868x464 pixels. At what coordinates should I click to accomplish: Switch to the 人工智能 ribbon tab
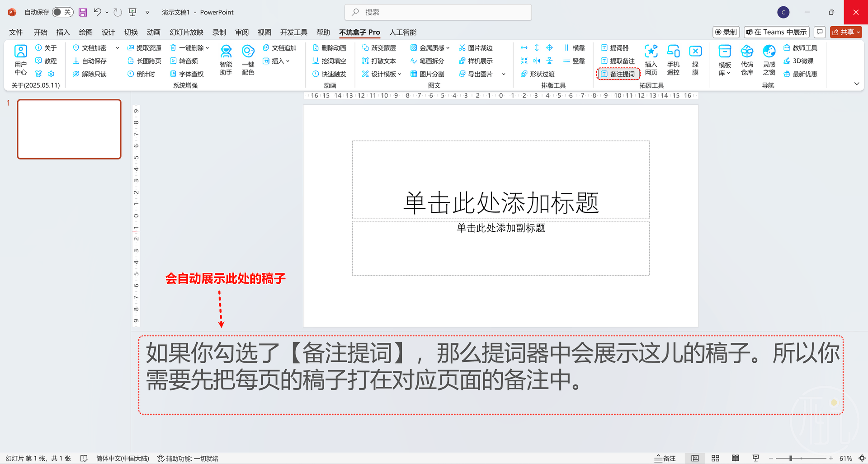point(403,32)
